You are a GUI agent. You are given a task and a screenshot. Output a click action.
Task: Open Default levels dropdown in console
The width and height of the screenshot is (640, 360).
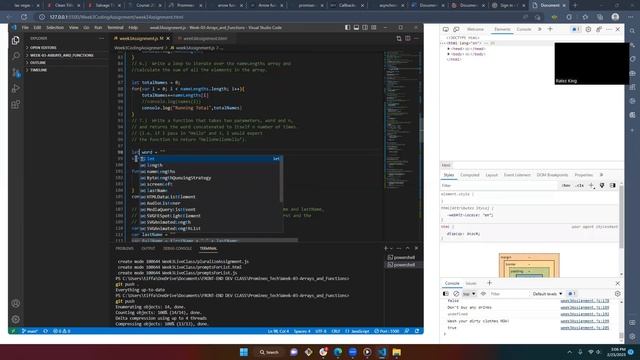point(547,293)
